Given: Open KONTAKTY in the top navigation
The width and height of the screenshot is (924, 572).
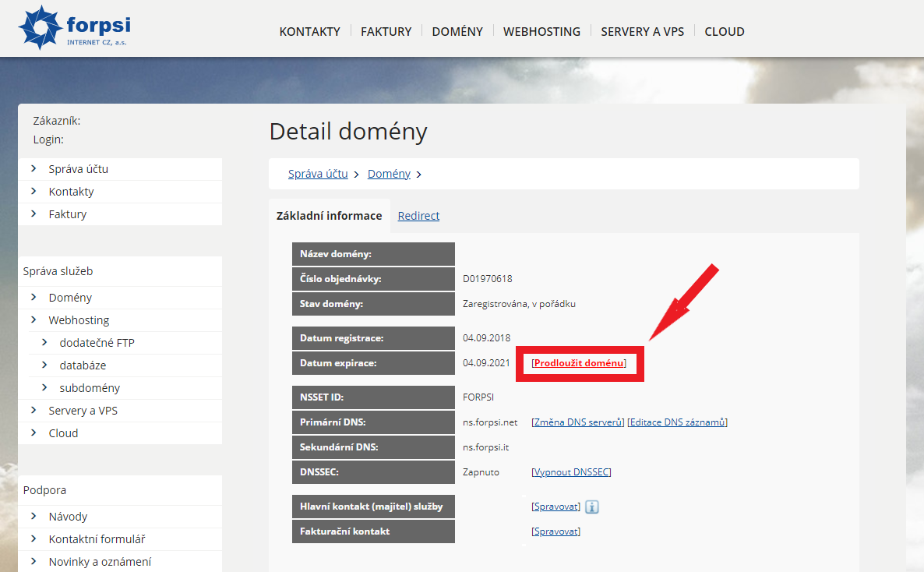Looking at the screenshot, I should point(310,31).
